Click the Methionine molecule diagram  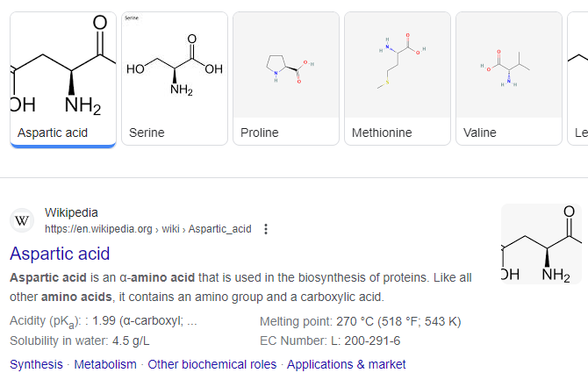click(x=401, y=61)
